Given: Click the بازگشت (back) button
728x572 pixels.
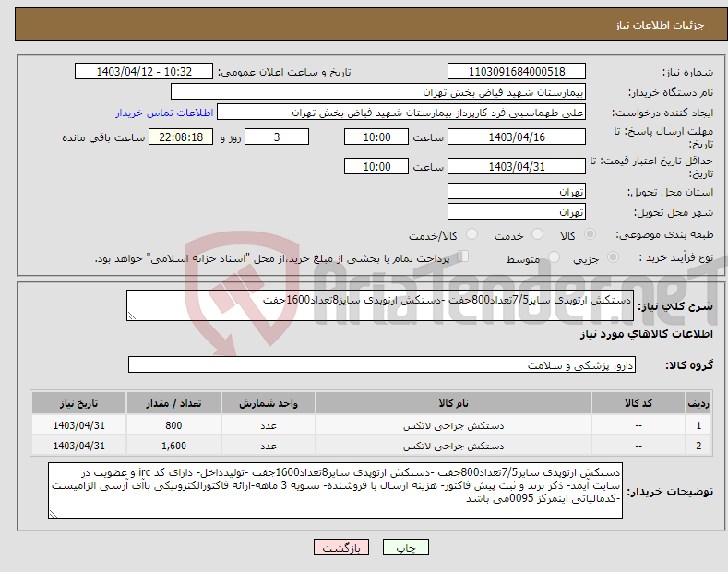Looking at the screenshot, I should (x=341, y=547).
